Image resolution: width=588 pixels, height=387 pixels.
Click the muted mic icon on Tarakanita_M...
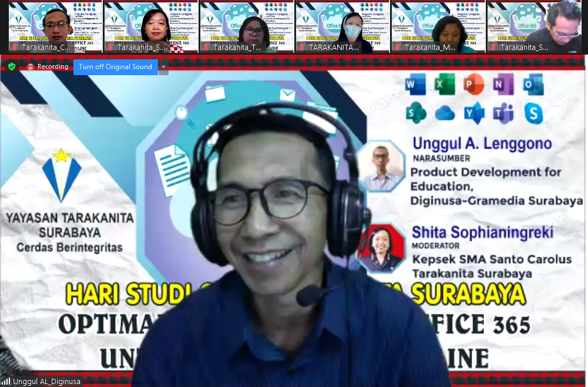coord(398,47)
